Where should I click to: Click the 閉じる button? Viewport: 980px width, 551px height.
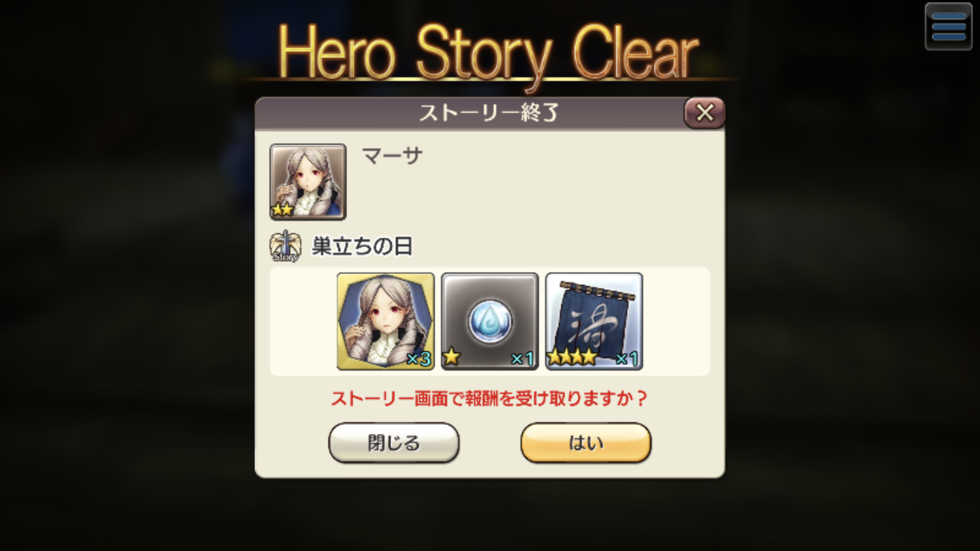[x=393, y=443]
